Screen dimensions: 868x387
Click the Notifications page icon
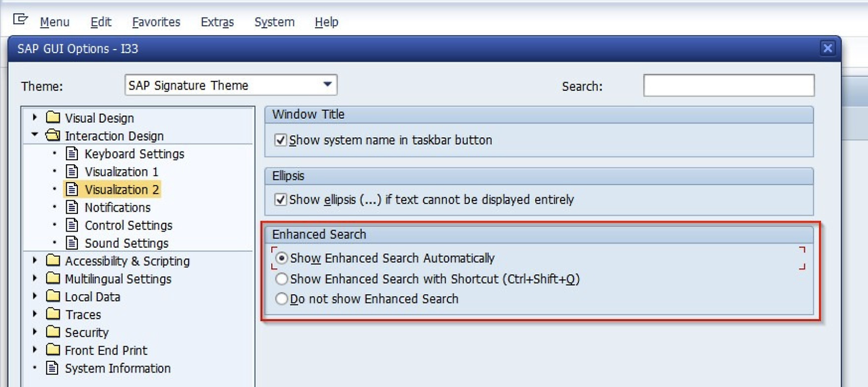[72, 207]
